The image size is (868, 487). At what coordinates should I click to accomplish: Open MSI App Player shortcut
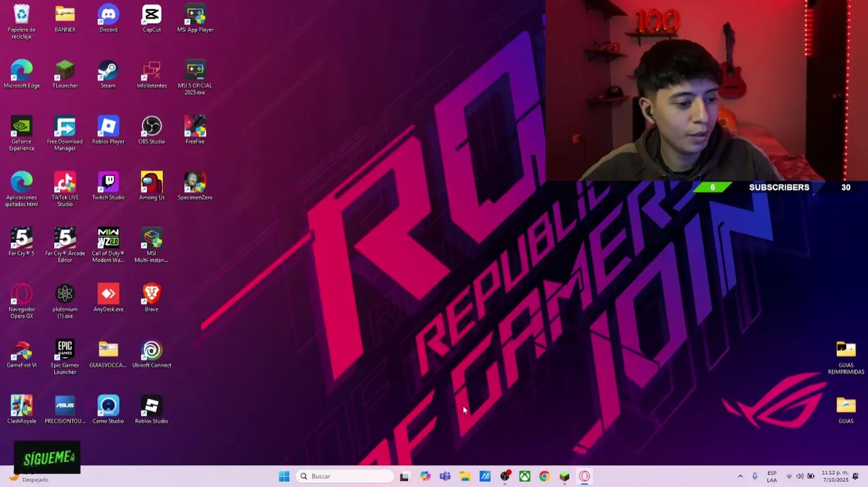(195, 18)
